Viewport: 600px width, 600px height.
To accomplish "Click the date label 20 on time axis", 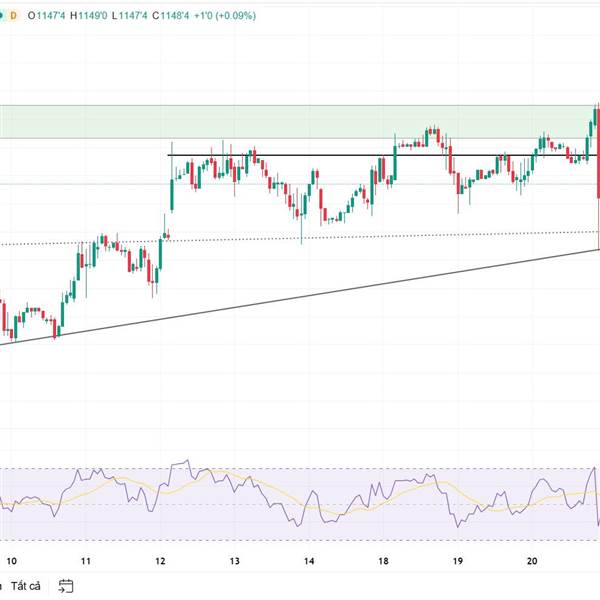I will [x=532, y=561].
